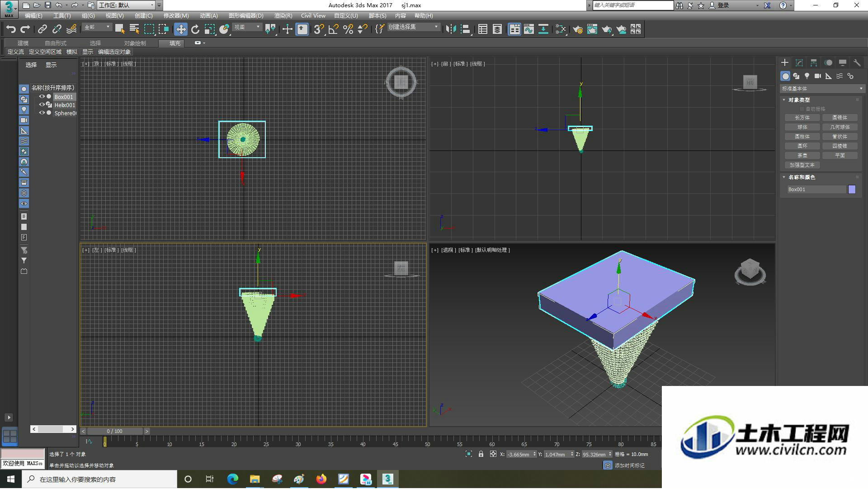
Task: Open reference coordinate 视图 dropdown
Action: coord(247,27)
